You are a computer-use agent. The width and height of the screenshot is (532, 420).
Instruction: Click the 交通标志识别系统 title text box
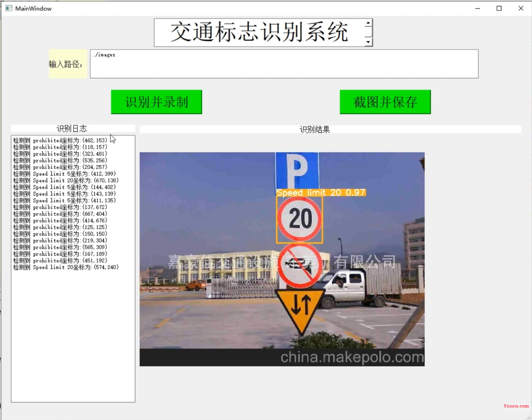click(263, 33)
